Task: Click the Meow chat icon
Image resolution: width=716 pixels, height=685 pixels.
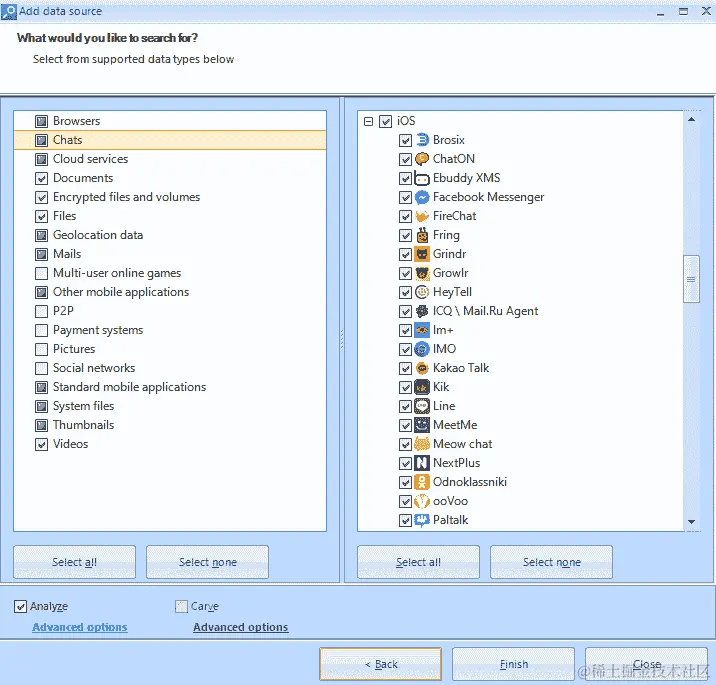Action: (x=422, y=444)
